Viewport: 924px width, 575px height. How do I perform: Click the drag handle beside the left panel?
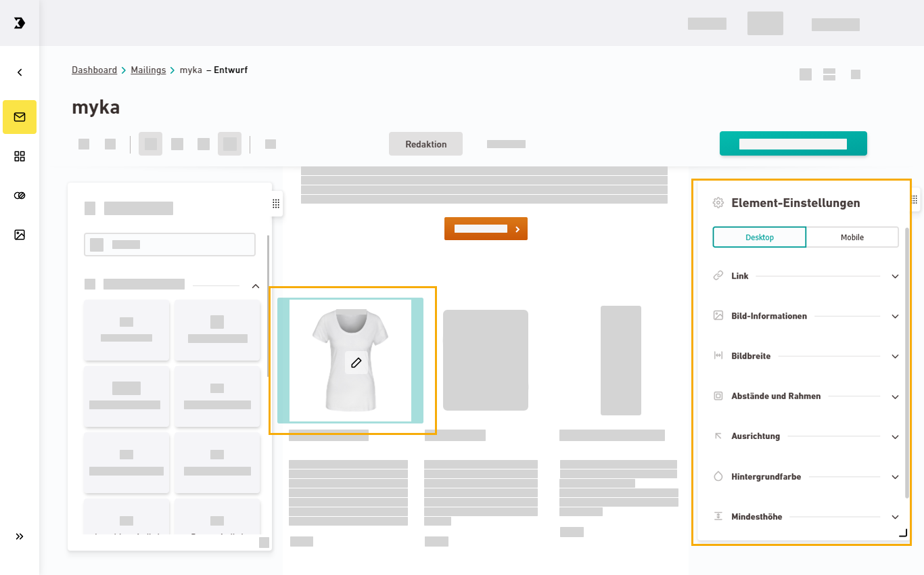(276, 204)
